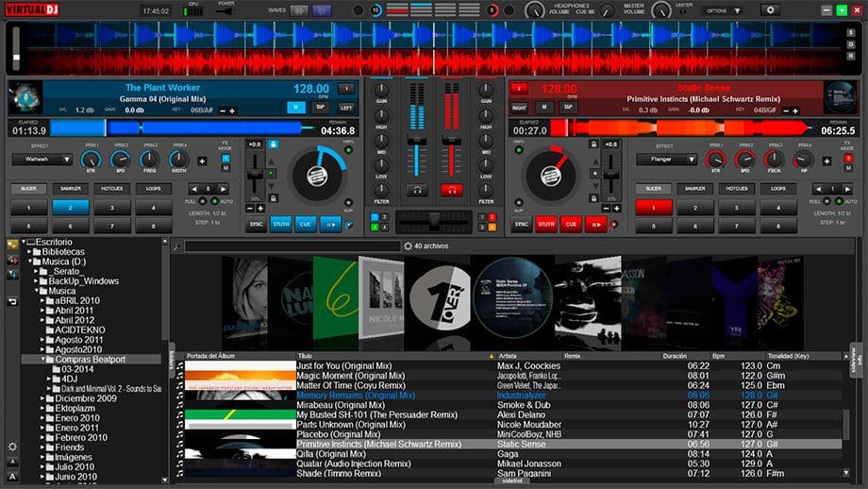Screen dimensions: 868x489
Task: Click the browser search input field
Action: 292,246
